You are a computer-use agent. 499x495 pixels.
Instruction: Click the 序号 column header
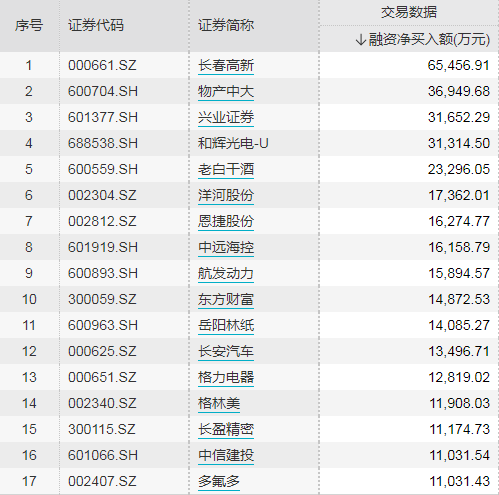[29, 25]
